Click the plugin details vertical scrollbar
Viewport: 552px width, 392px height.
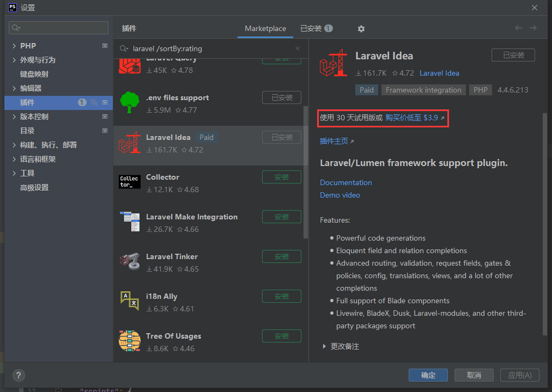[x=544, y=224]
